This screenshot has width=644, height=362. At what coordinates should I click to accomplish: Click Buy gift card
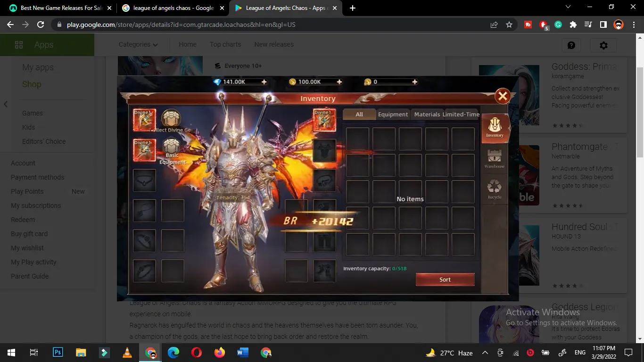tap(29, 234)
